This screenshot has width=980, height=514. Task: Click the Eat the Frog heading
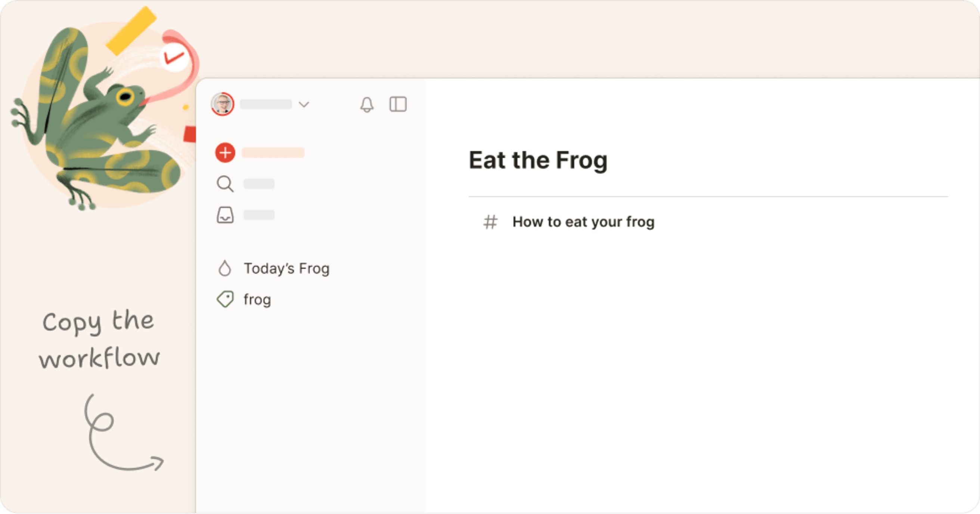[x=538, y=160]
